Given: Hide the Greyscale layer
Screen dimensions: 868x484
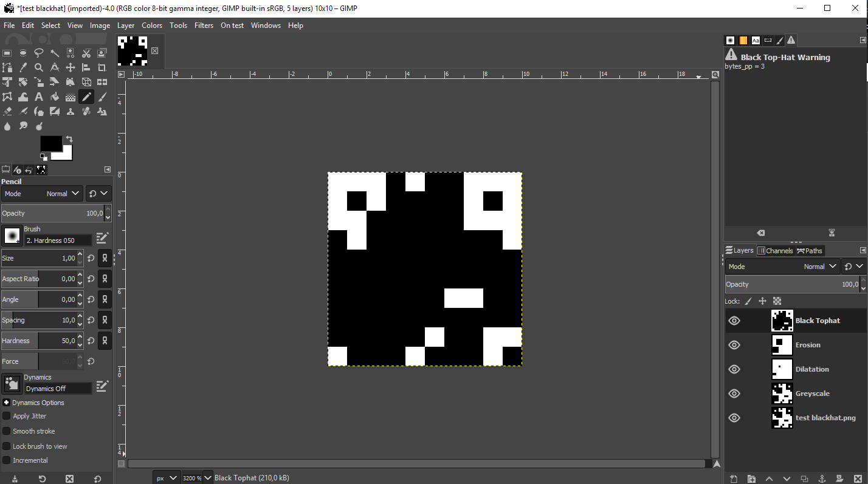Looking at the screenshot, I should pos(734,394).
